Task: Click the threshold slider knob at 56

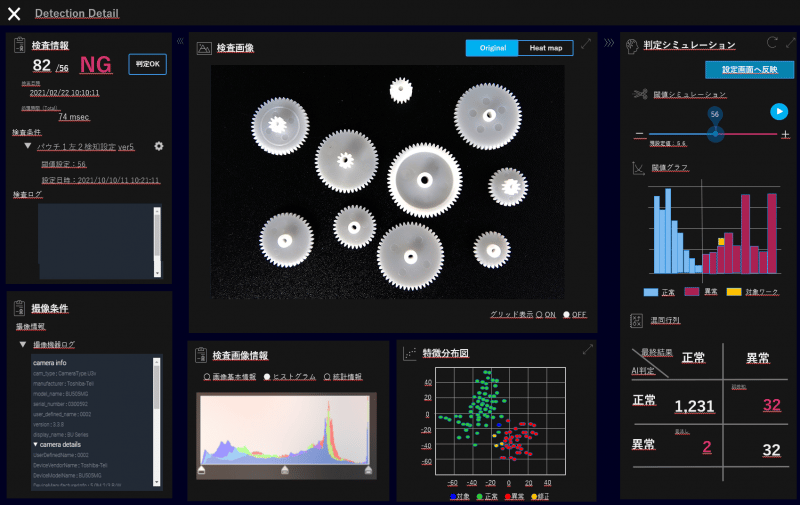Action: 715,134
